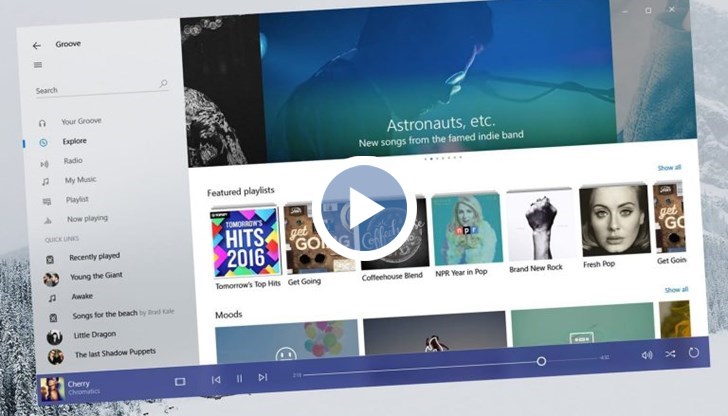
Task: Open the Fresh Pop playlist thumbnail
Action: coord(614,220)
